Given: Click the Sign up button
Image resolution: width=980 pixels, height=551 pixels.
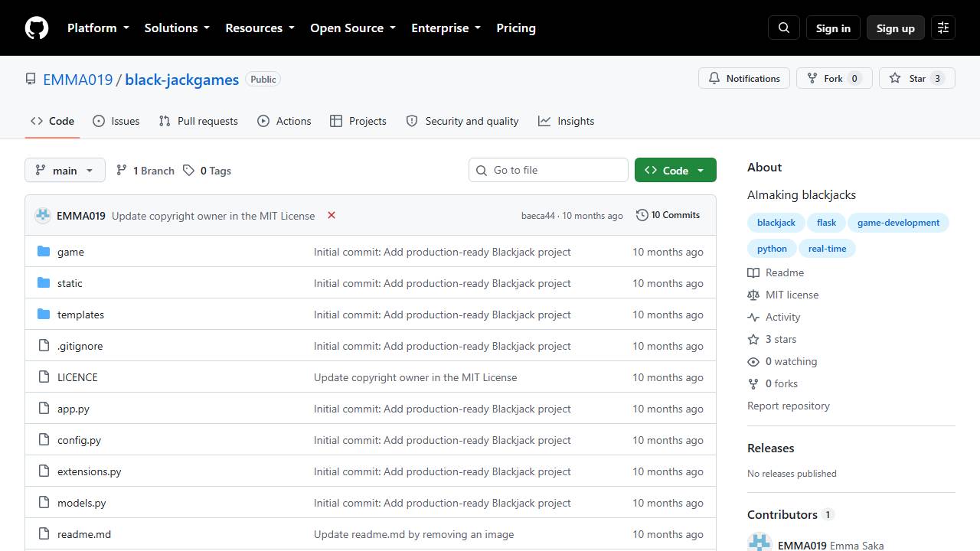Looking at the screenshot, I should tap(896, 28).
